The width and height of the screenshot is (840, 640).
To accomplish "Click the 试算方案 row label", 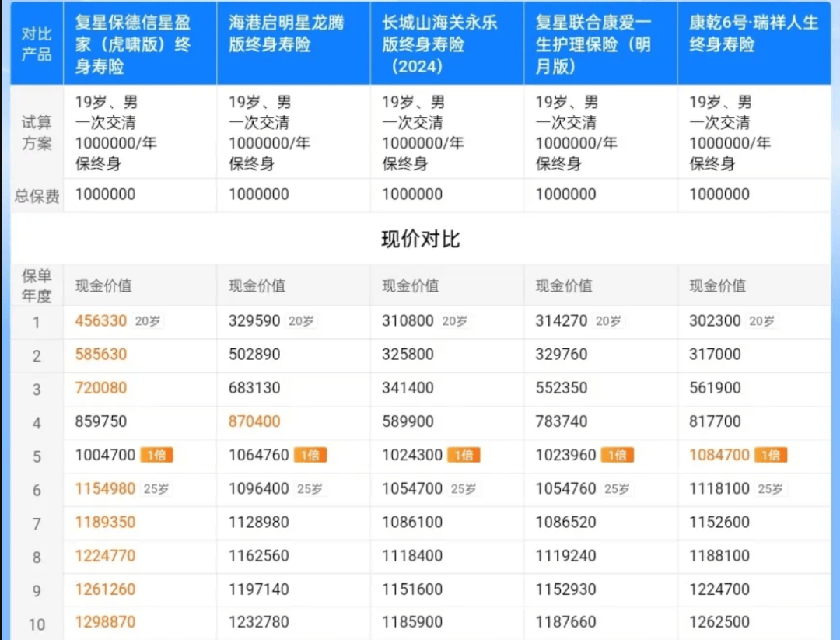I will pyautogui.click(x=37, y=133).
